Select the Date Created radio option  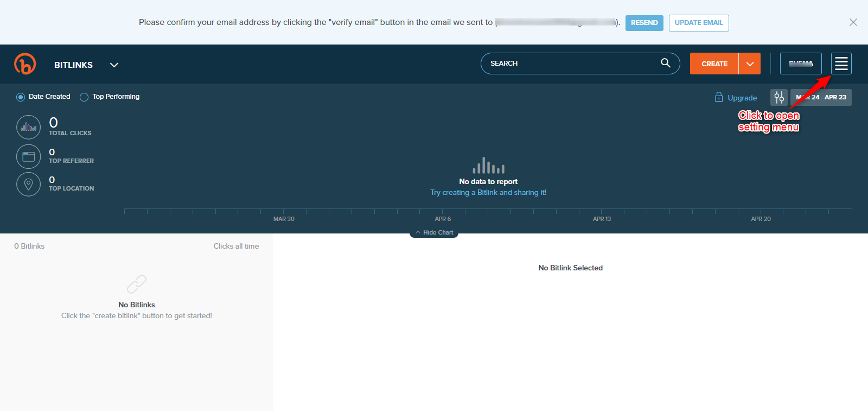click(x=21, y=97)
